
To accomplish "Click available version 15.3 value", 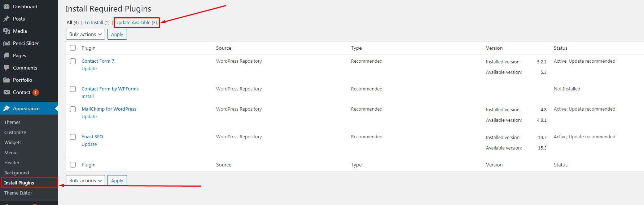I will (x=542, y=148).
